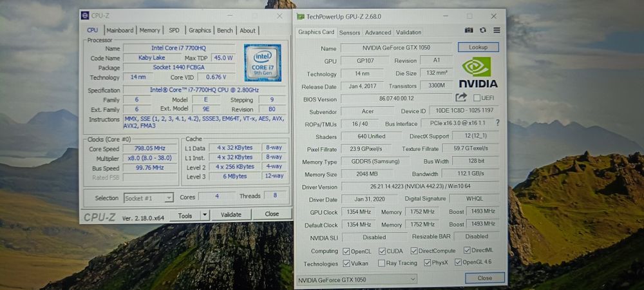Screen dimensions: 644x290
Task: Click the CPU-Z title bar icon
Action: [85, 15]
